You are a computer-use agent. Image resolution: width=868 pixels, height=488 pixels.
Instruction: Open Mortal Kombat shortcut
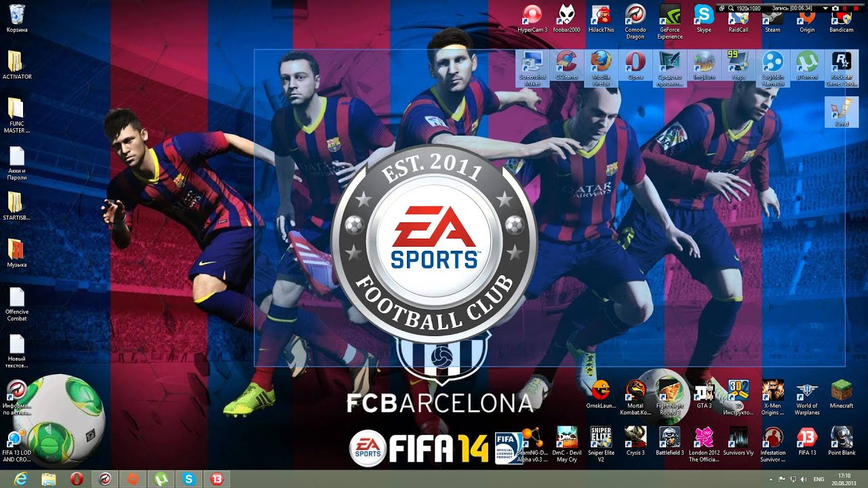(x=635, y=397)
